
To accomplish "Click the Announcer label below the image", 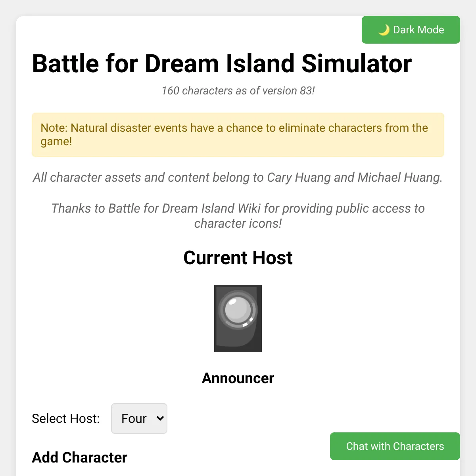I will click(238, 378).
